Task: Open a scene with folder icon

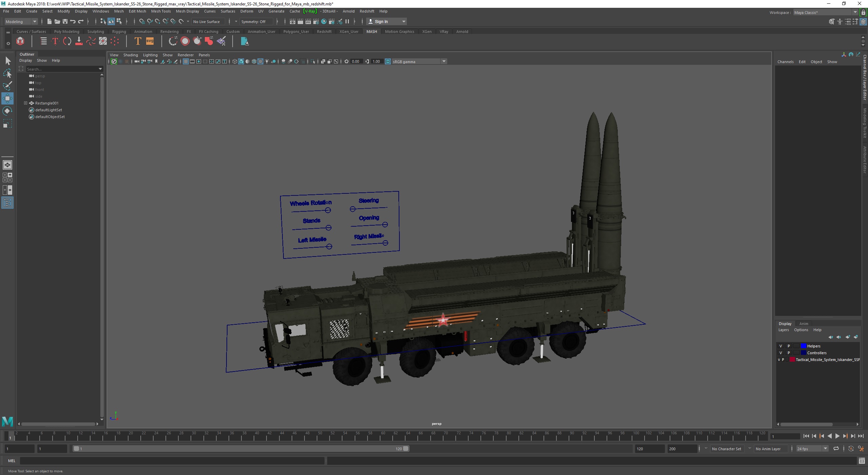Action: tap(57, 21)
